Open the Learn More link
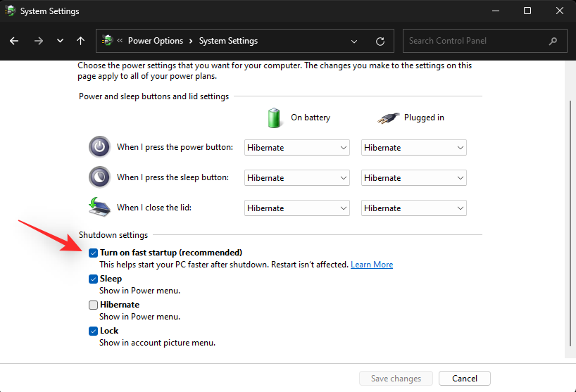 coord(372,265)
